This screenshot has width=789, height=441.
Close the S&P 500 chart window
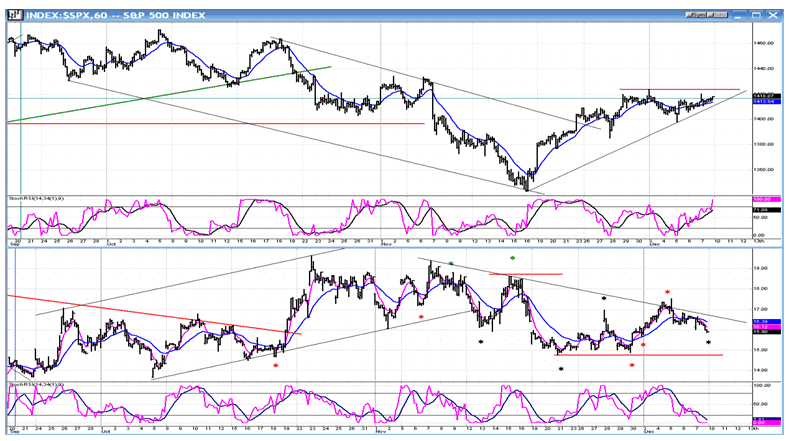point(773,15)
